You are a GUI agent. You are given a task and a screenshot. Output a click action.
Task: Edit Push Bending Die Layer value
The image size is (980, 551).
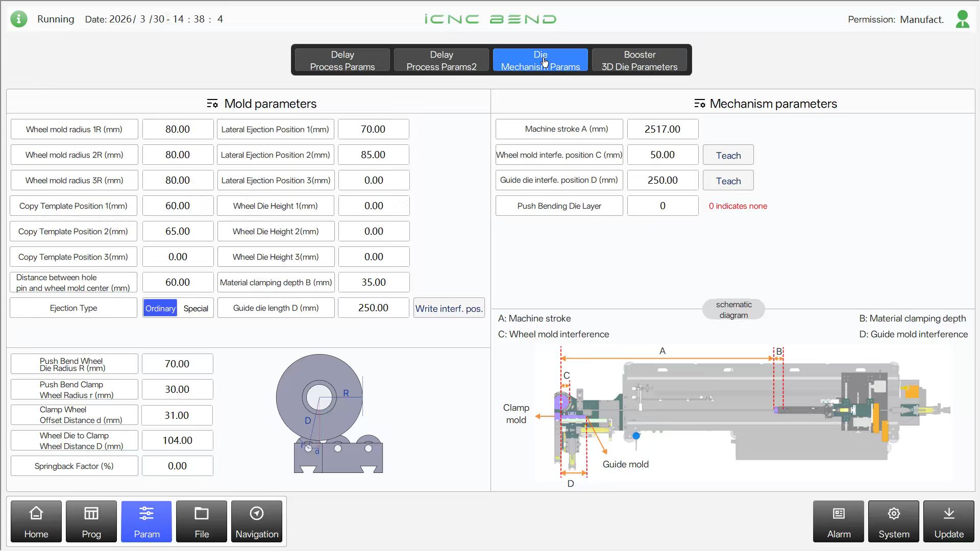click(663, 206)
